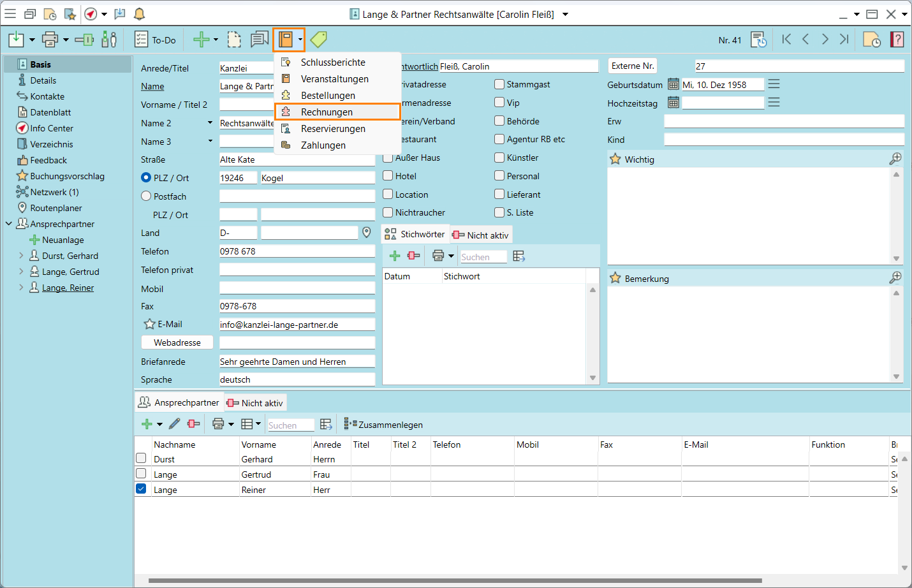Enable the Stammgast checkbox
The image size is (912, 588).
click(x=499, y=84)
